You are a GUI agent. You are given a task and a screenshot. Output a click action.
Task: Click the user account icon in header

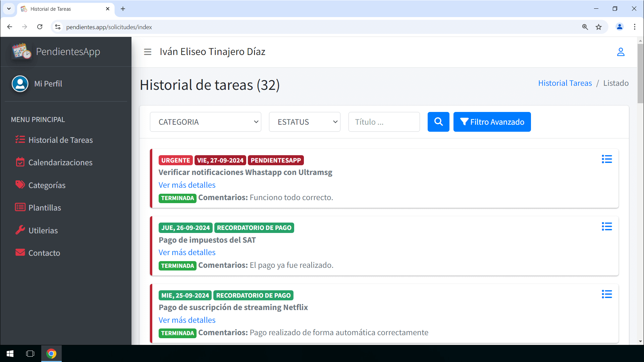tap(621, 52)
